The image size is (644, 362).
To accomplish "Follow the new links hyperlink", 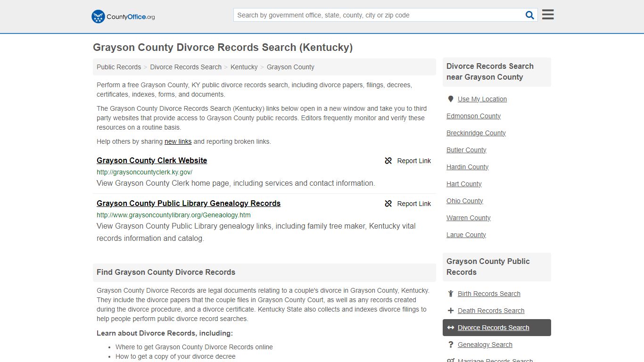I will click(x=178, y=141).
